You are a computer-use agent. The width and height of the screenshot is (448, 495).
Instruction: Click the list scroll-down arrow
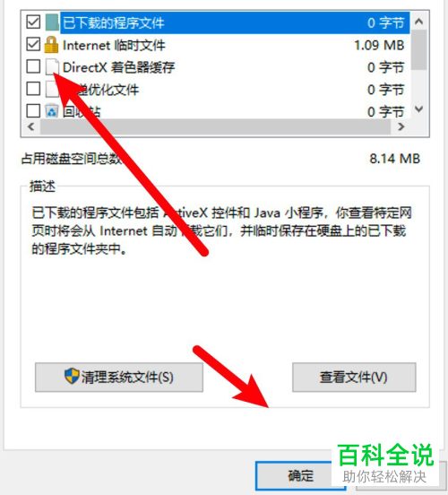418,109
